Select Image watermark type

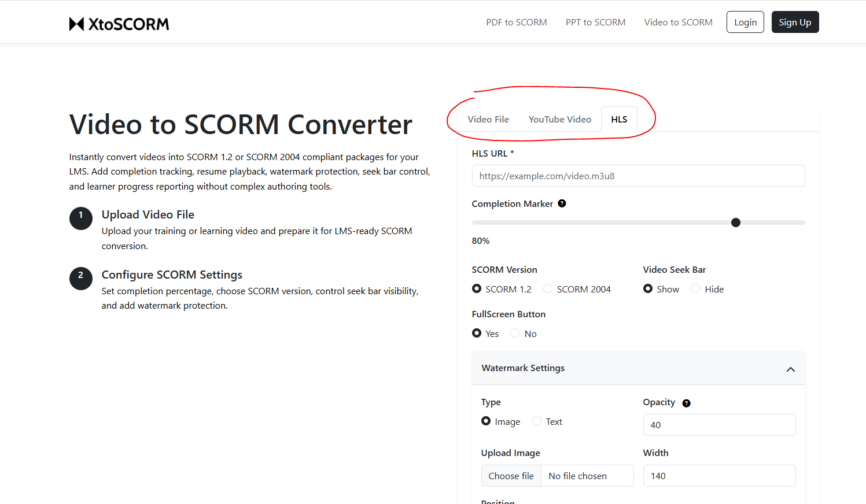click(486, 421)
